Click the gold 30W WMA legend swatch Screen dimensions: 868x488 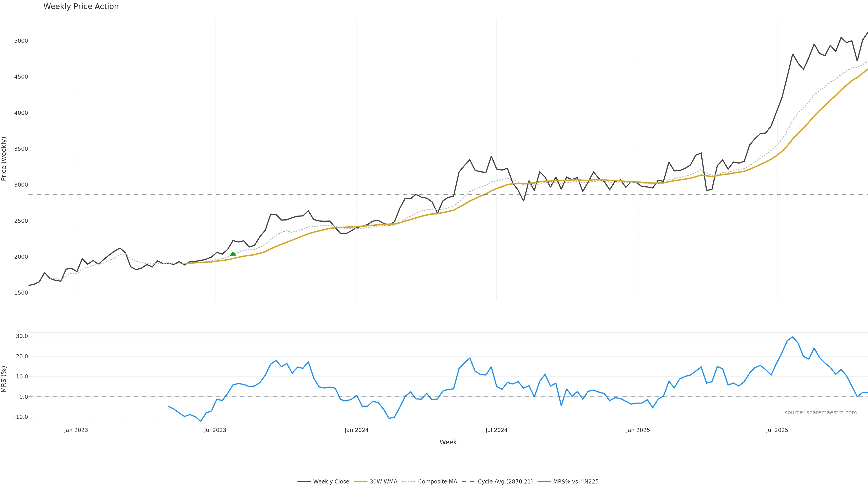(x=361, y=482)
